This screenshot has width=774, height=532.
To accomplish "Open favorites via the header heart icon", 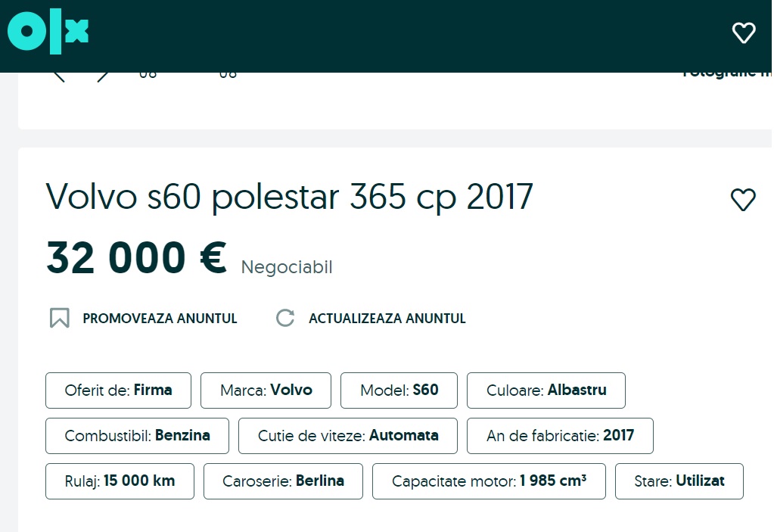I will tap(744, 33).
